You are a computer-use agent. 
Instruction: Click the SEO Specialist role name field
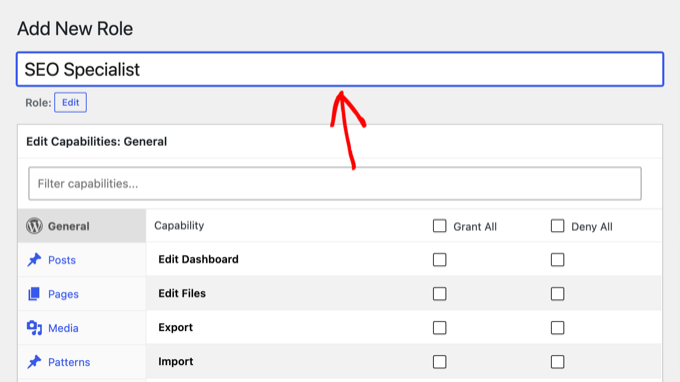point(340,69)
